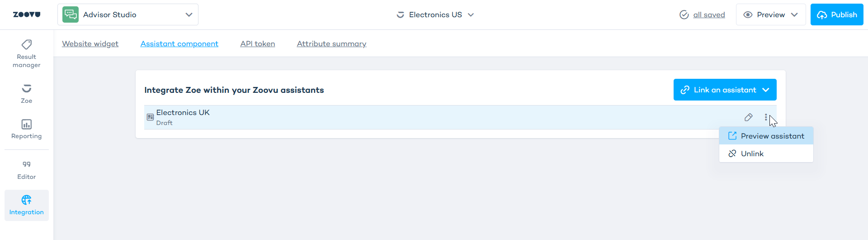Switch to the Website widget tab
This screenshot has width=868, height=240.
90,43
